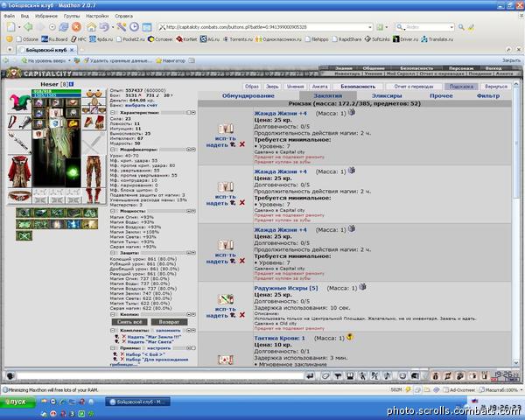Click the chat message input field
The height and width of the screenshot is (420, 525).
tap(160, 376)
